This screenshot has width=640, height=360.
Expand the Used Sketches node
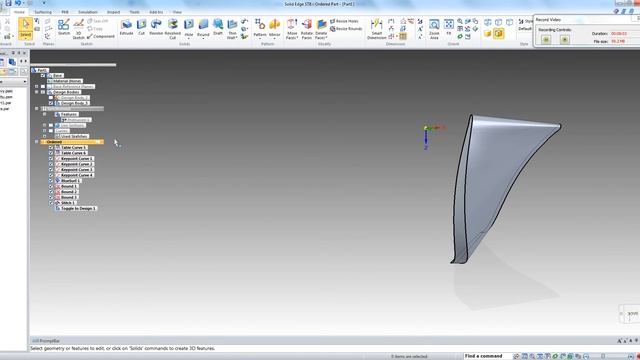(x=44, y=136)
